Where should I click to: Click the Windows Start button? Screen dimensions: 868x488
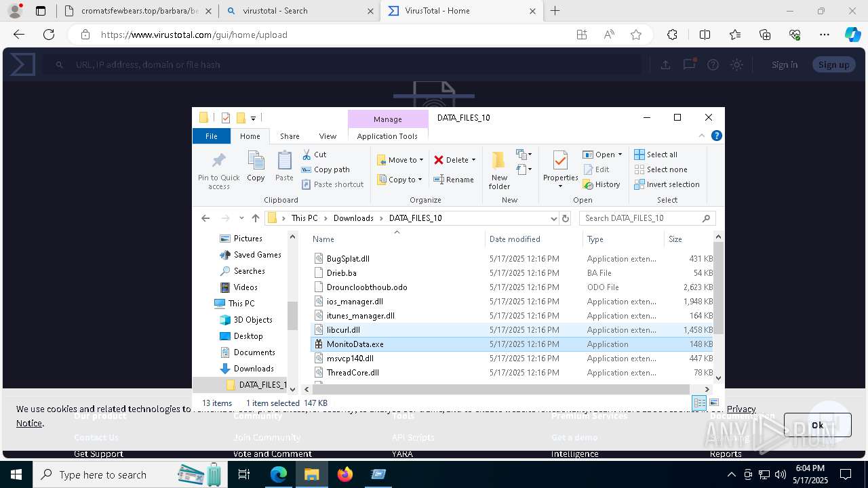pos(16,474)
